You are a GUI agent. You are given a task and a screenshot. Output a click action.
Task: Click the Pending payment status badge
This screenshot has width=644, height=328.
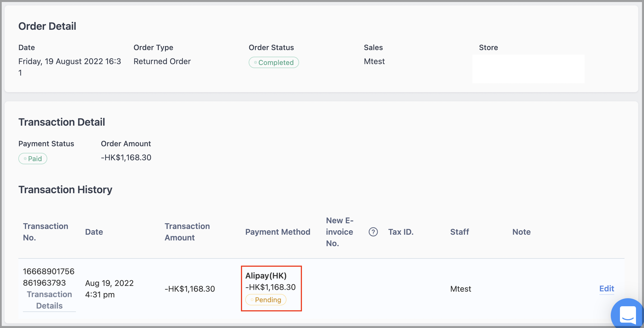(266, 300)
